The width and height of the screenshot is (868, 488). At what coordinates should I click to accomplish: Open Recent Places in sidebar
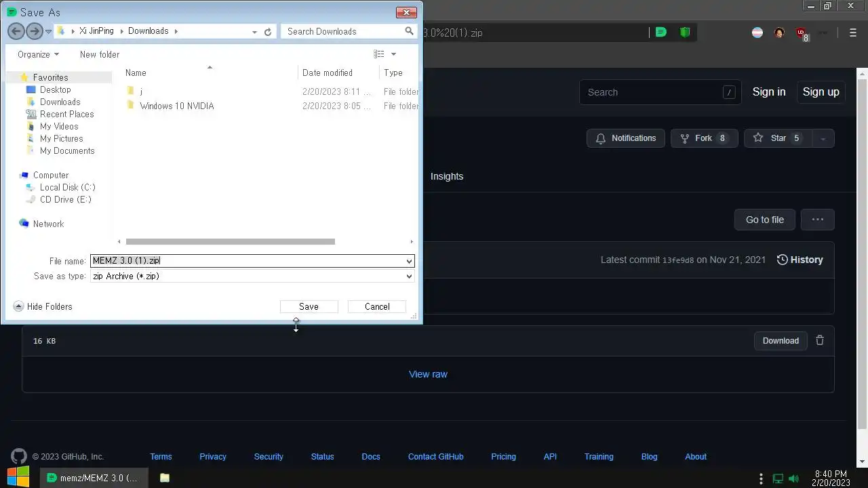pyautogui.click(x=66, y=114)
